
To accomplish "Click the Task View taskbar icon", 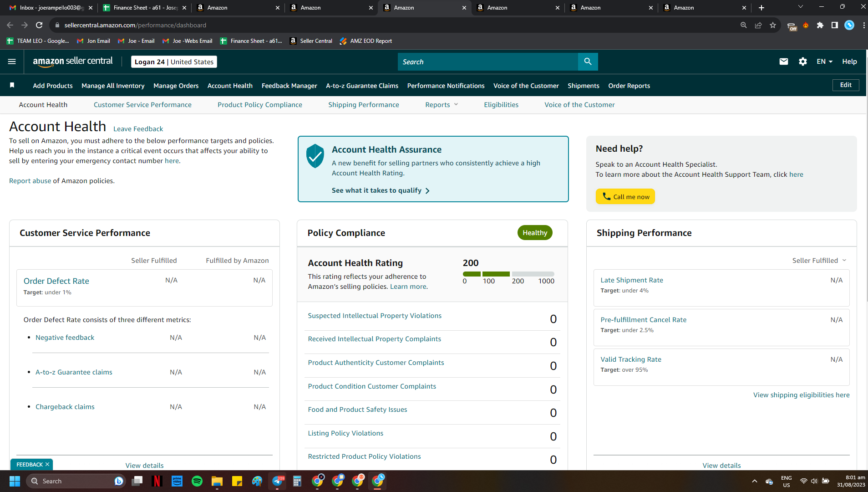I will pos(137,481).
